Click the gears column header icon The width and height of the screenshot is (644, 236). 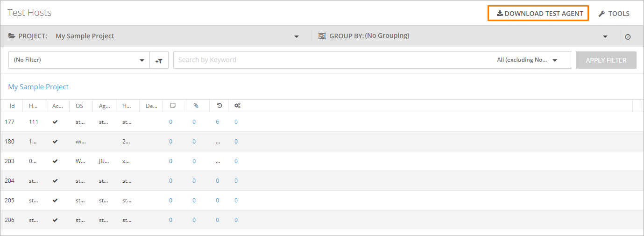click(237, 106)
